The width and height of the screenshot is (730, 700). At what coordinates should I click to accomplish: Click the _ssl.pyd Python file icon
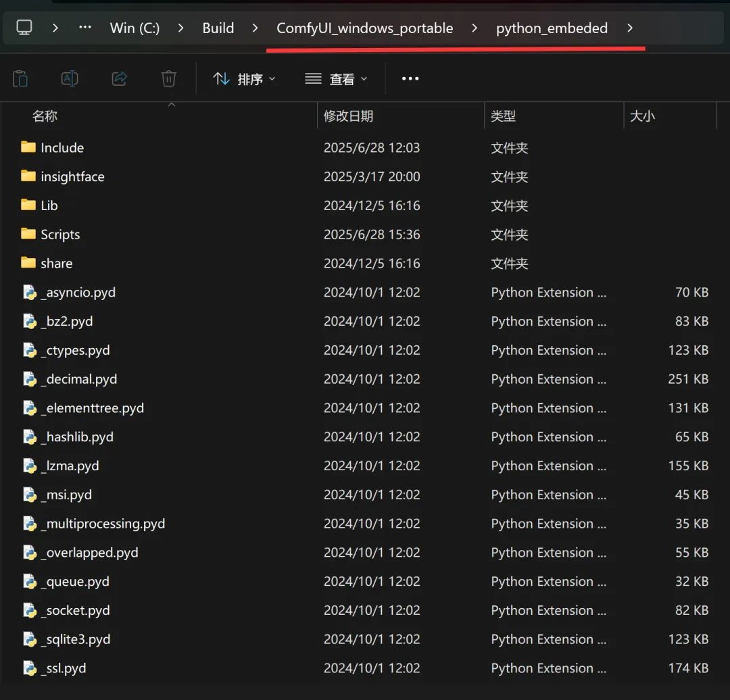(x=29, y=668)
